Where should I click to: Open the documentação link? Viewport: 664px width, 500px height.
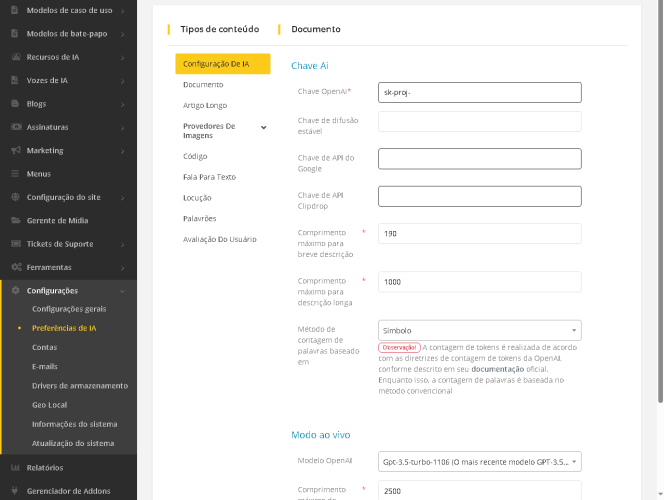click(497, 369)
